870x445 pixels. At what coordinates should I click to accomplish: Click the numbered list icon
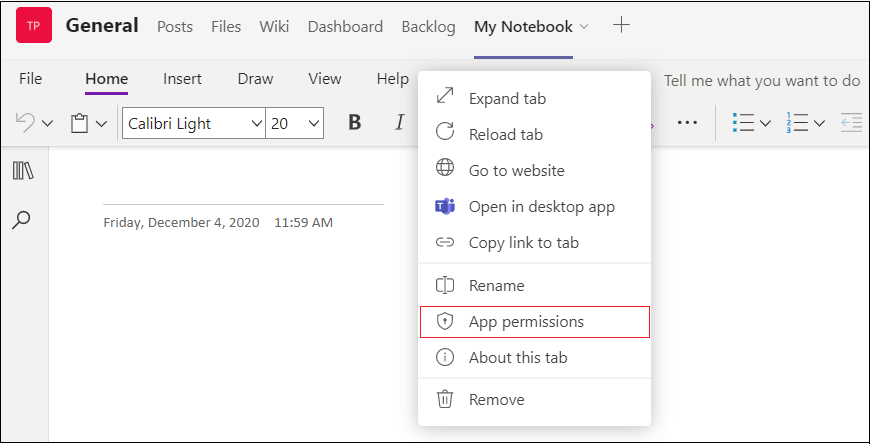(x=797, y=123)
